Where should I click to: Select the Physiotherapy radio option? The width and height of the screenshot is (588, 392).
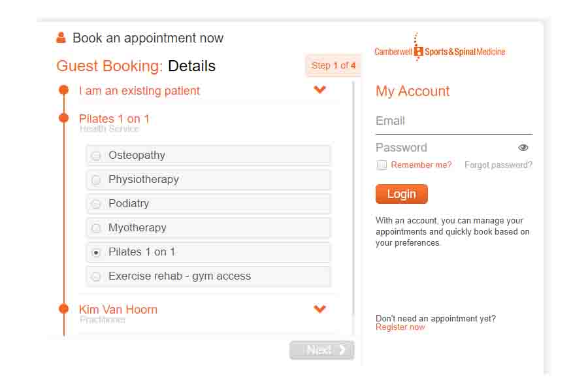[x=97, y=180]
